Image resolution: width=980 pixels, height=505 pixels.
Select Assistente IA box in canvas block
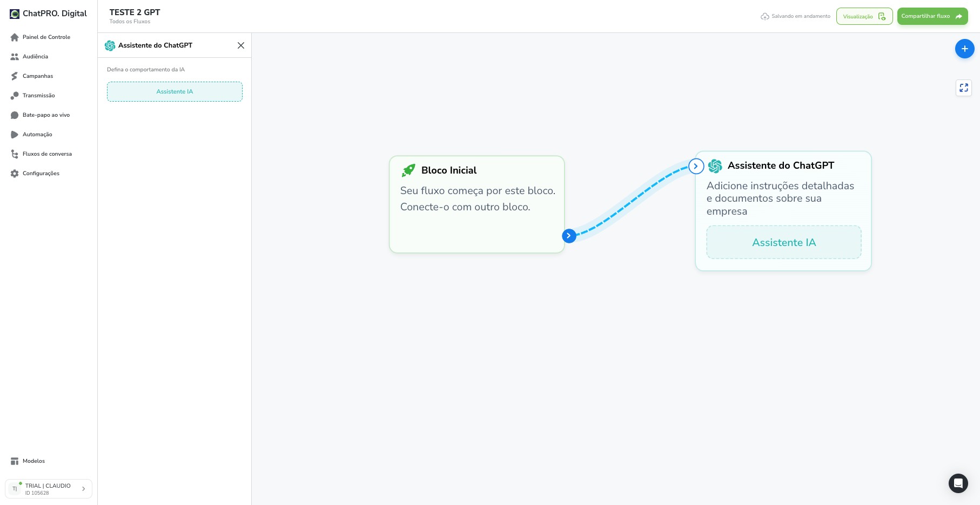(x=784, y=242)
